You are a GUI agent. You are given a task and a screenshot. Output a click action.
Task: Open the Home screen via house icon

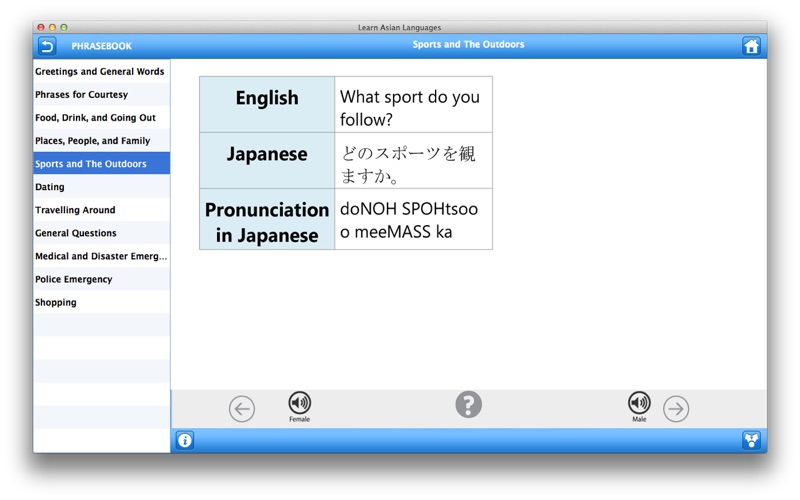(x=751, y=46)
